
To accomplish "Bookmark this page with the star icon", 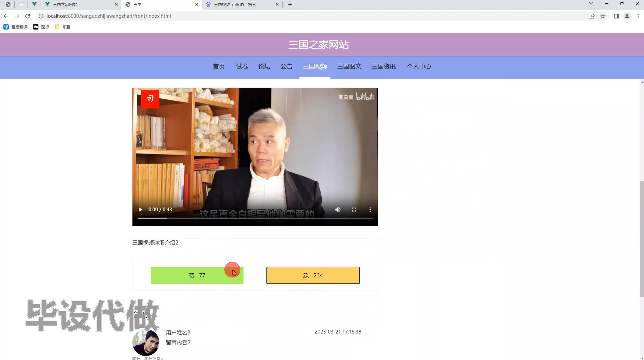I will click(x=603, y=16).
